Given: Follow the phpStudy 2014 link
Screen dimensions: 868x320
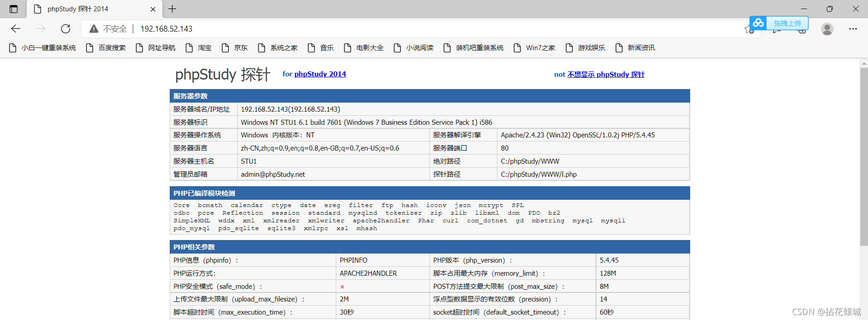Looking at the screenshot, I should [320, 74].
